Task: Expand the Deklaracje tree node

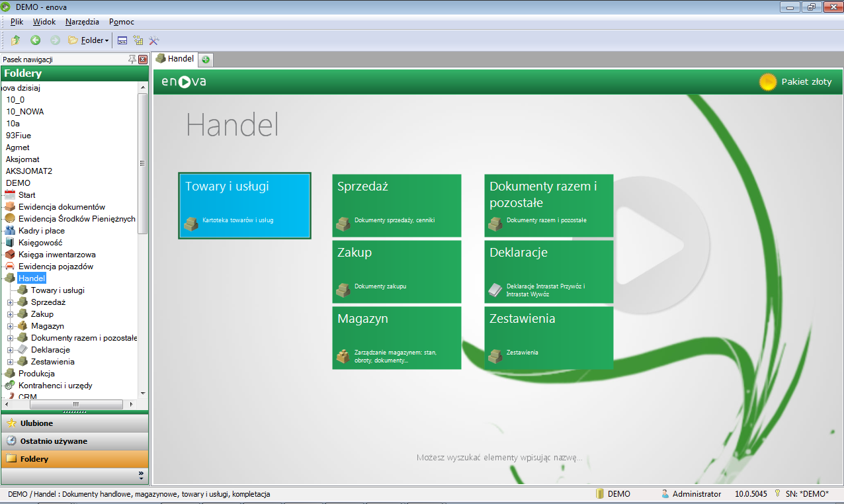Action: (x=10, y=350)
